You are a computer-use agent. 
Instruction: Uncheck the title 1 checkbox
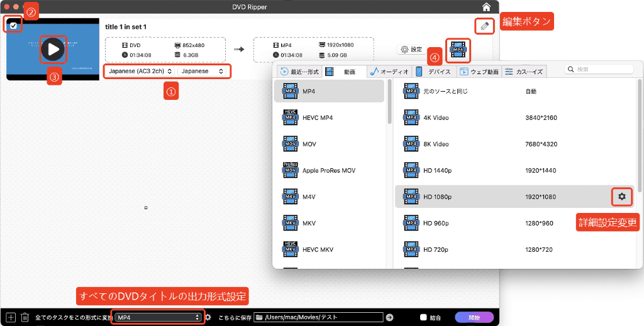pos(13,25)
